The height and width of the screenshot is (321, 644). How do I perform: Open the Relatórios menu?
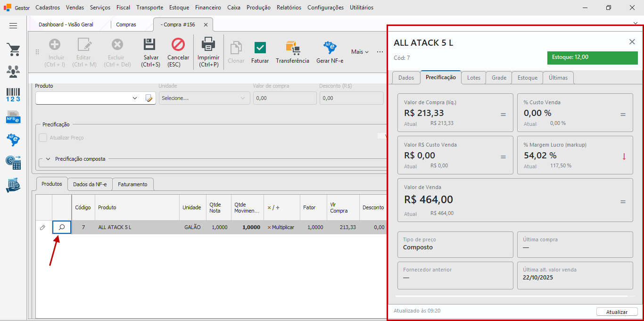point(289,8)
